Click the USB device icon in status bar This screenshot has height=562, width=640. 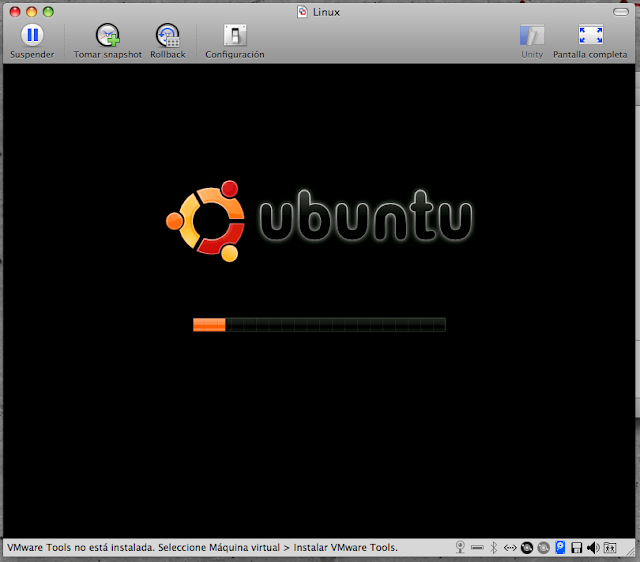(477, 547)
